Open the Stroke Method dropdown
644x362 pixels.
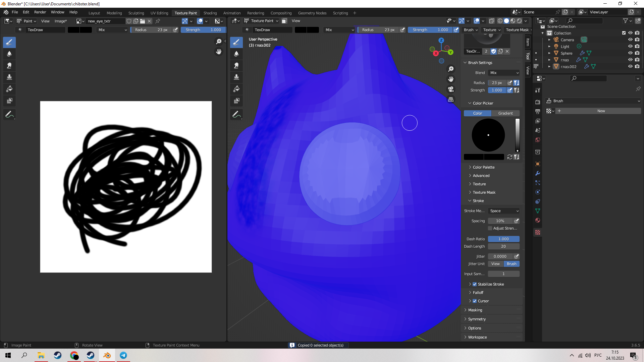point(504,211)
